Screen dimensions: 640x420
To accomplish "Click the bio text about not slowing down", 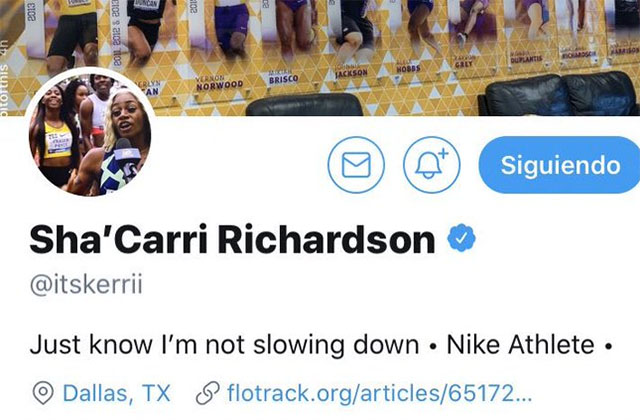I will coord(224,345).
